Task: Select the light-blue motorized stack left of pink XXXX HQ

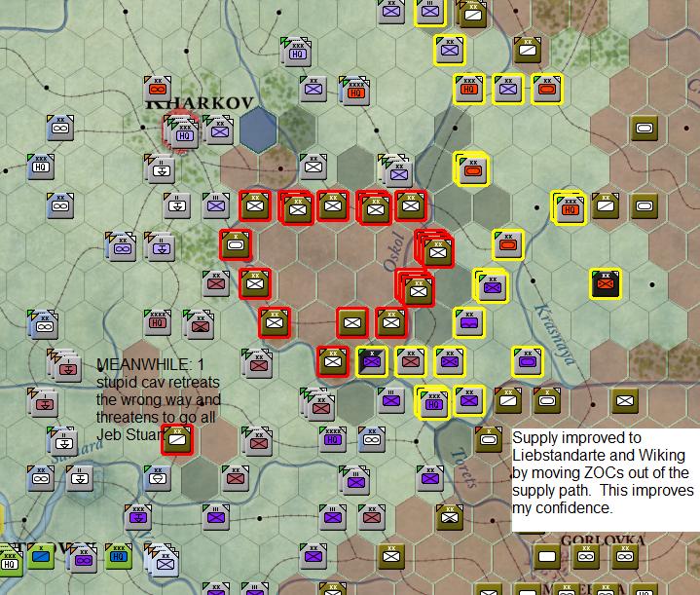Action: [43, 324]
